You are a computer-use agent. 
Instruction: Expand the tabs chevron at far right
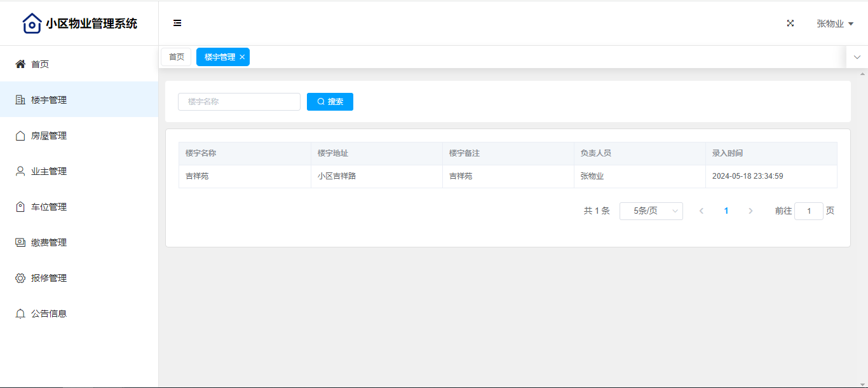[x=857, y=57]
